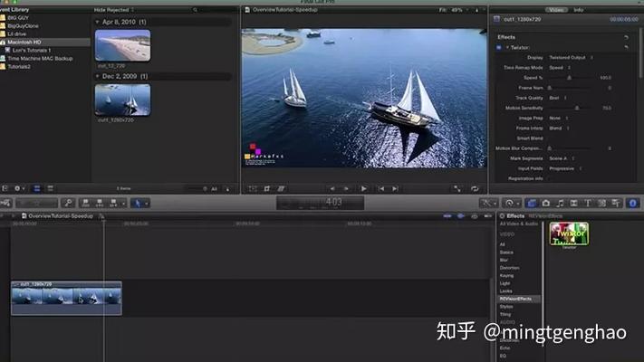Open the Input Fields Progressive dropdown
This screenshot has height=362, width=644.
[x=565, y=168]
